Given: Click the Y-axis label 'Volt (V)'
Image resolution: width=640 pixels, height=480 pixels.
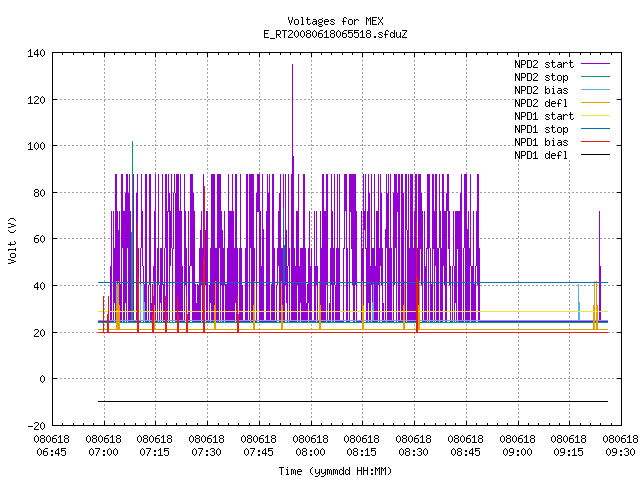Looking at the screenshot, I should coord(13,240).
